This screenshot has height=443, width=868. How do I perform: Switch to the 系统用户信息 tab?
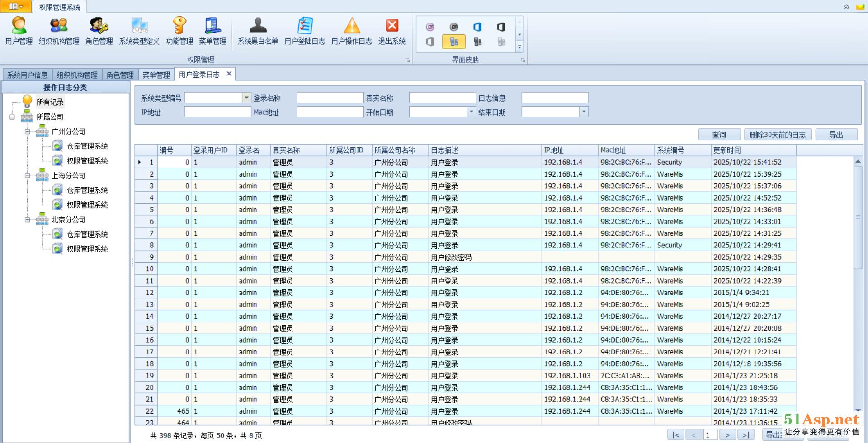28,75
